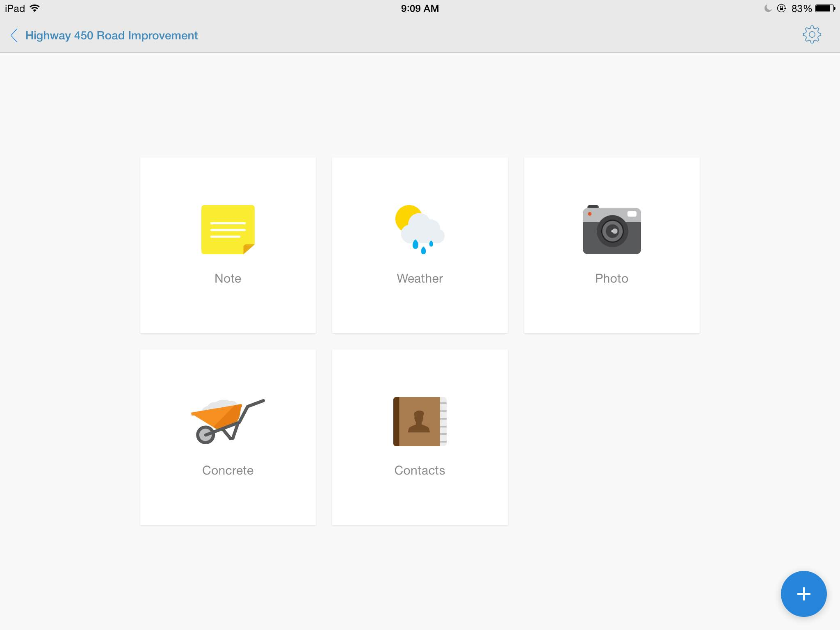Open the settings gear icon
This screenshot has width=840, height=630.
pyautogui.click(x=812, y=35)
